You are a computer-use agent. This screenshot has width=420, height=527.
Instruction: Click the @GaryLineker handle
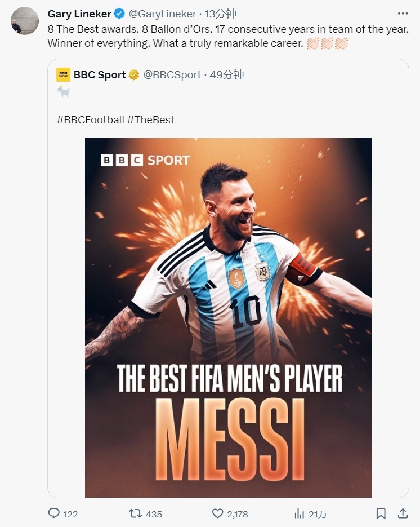click(x=163, y=14)
